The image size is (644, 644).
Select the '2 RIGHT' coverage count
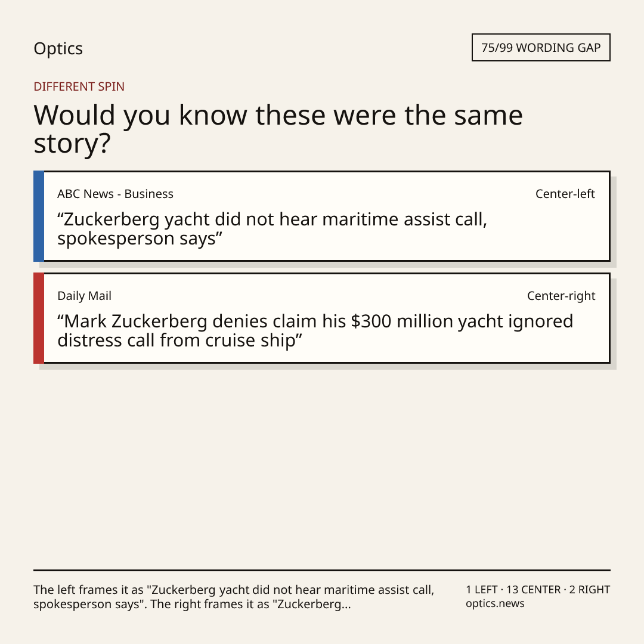[589, 590]
